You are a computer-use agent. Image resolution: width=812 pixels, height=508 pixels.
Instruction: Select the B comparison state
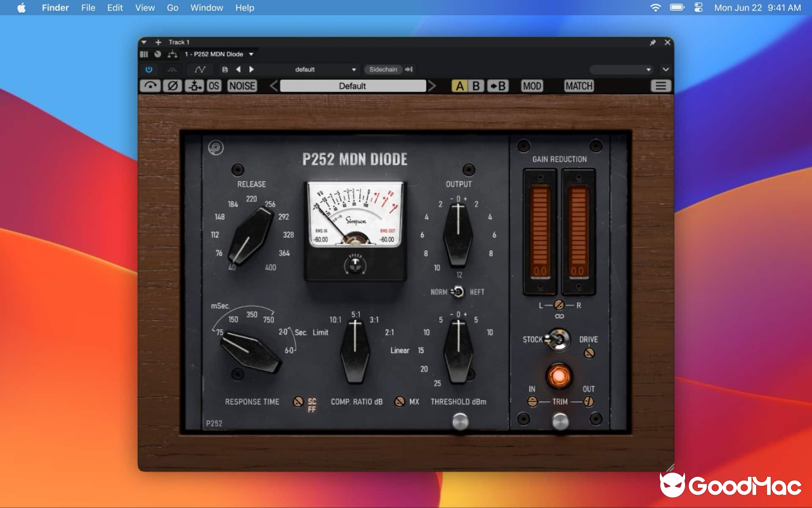point(476,86)
